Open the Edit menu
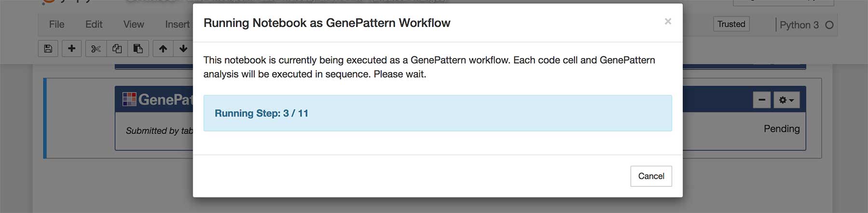868x213 pixels. [x=94, y=24]
